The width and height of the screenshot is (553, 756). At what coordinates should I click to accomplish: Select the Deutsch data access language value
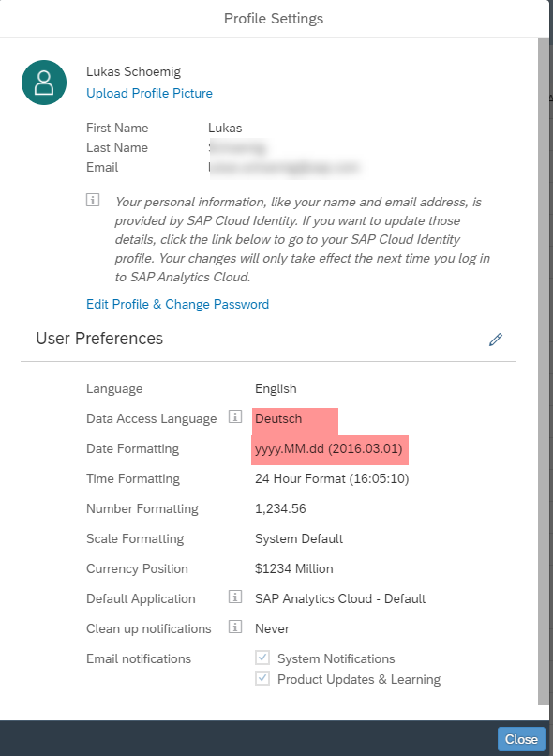[x=278, y=418]
